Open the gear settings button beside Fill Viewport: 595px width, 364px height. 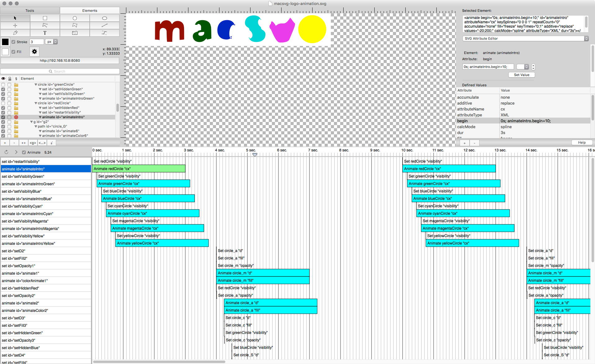(x=34, y=52)
